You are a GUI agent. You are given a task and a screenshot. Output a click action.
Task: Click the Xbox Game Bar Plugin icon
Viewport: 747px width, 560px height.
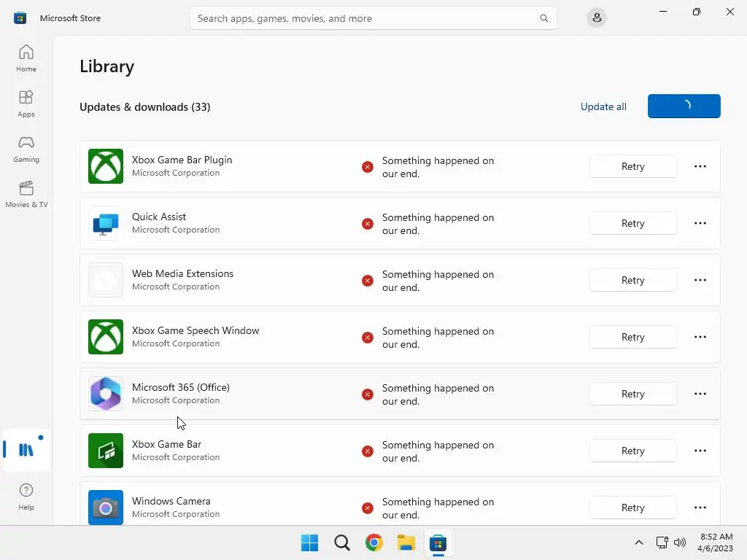pos(106,166)
